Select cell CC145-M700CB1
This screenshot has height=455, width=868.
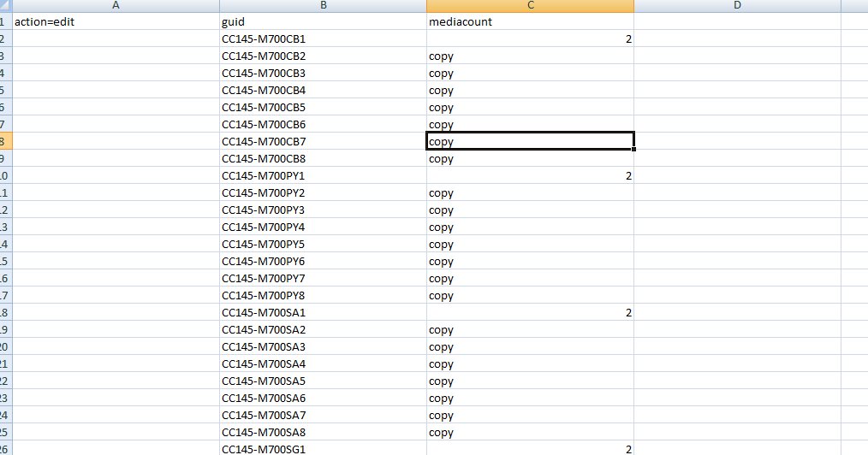pyautogui.click(x=324, y=38)
